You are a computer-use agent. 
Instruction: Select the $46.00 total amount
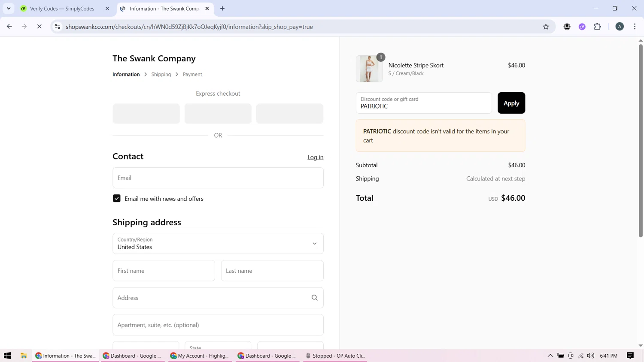click(513, 198)
